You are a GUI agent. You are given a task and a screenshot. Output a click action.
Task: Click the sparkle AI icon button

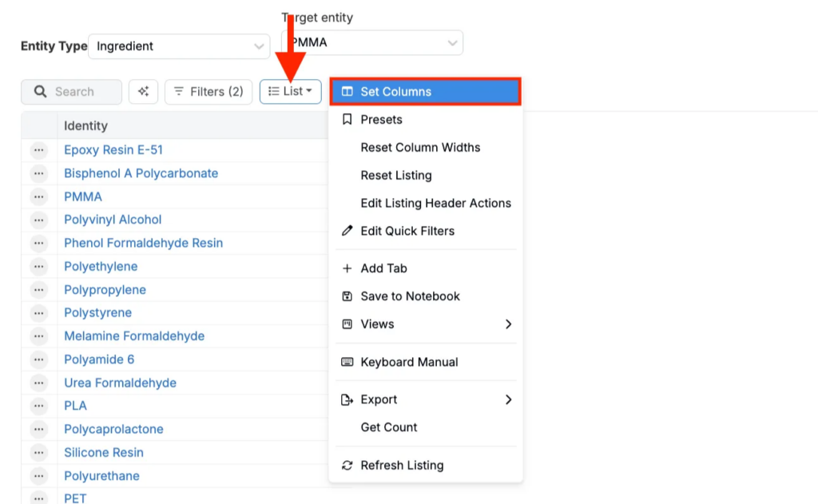point(143,92)
